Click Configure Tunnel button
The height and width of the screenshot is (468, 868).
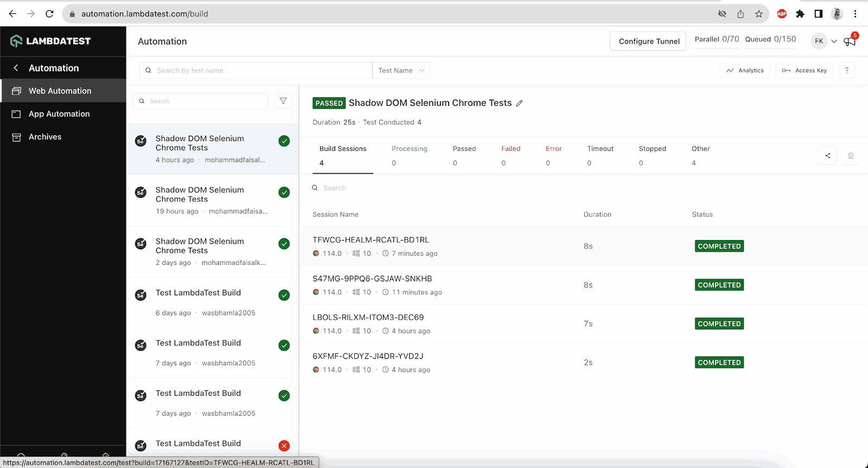coord(648,41)
